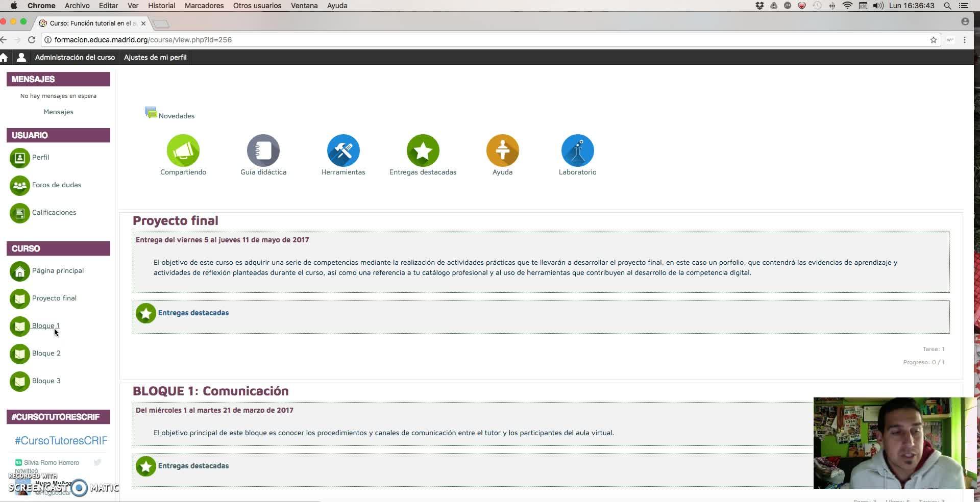Click the Bloque 2 book icon
The image size is (980, 502).
coord(20,354)
